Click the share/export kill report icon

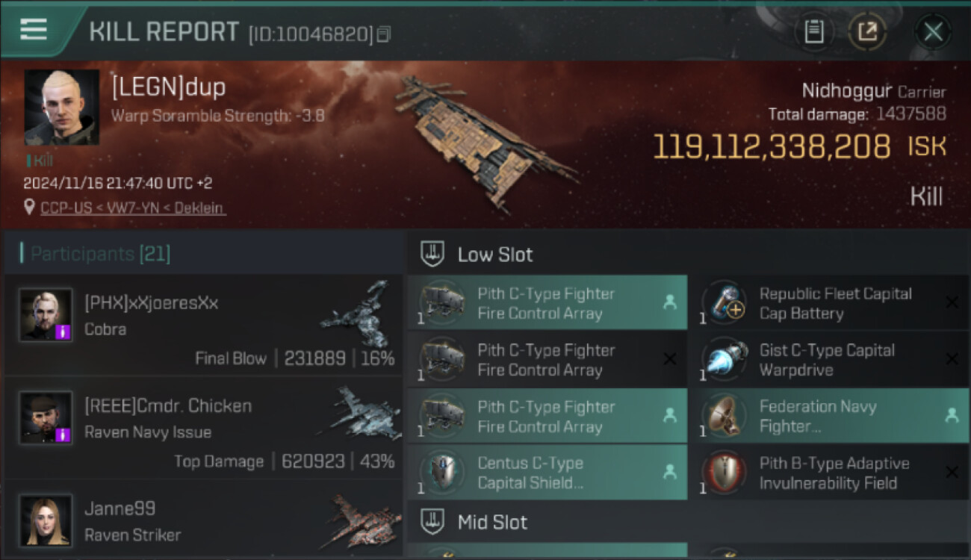click(867, 31)
